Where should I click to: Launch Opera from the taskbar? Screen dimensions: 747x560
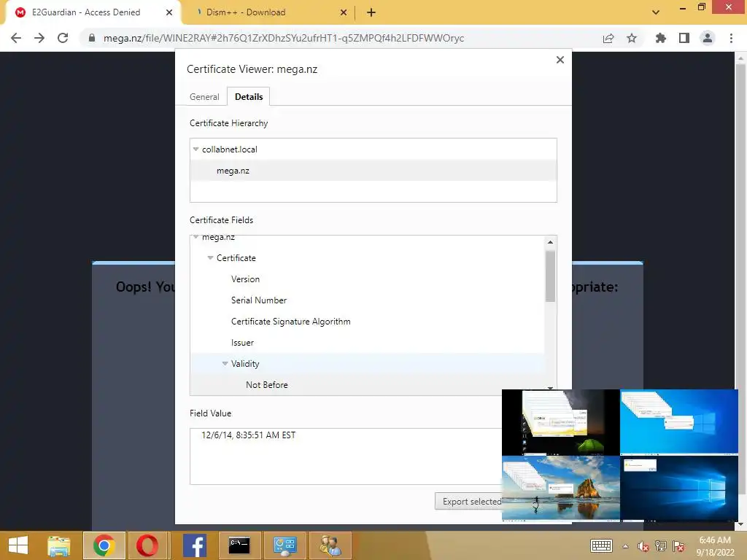tap(147, 545)
